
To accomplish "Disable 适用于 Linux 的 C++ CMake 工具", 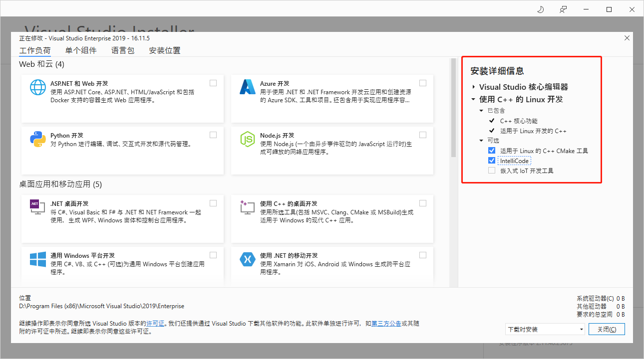I will click(492, 151).
